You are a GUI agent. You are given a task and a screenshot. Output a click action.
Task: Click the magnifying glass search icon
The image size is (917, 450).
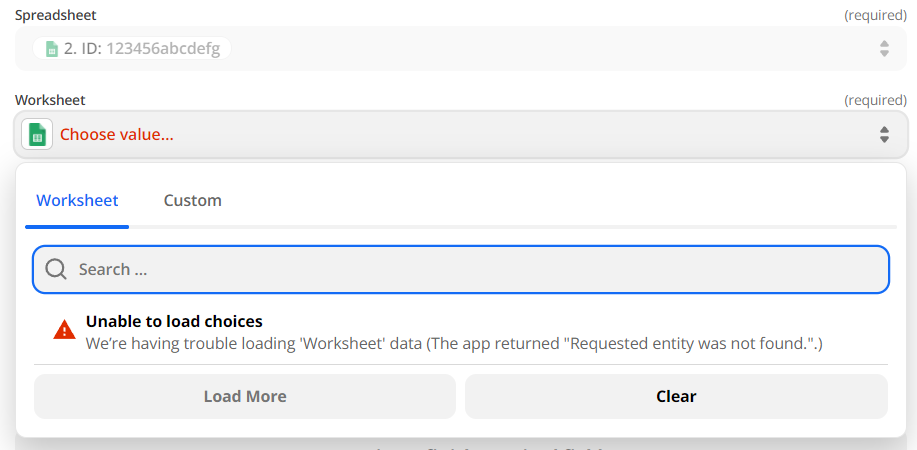[x=56, y=269]
